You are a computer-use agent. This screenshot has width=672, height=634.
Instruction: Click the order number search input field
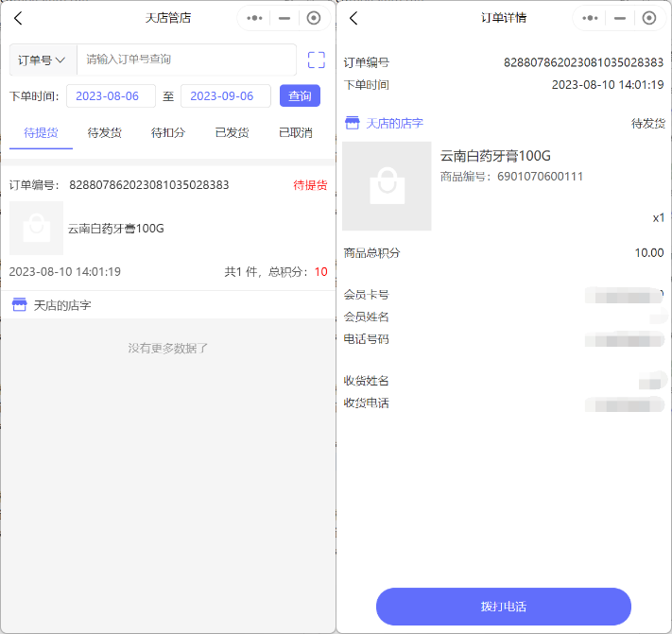point(186,60)
